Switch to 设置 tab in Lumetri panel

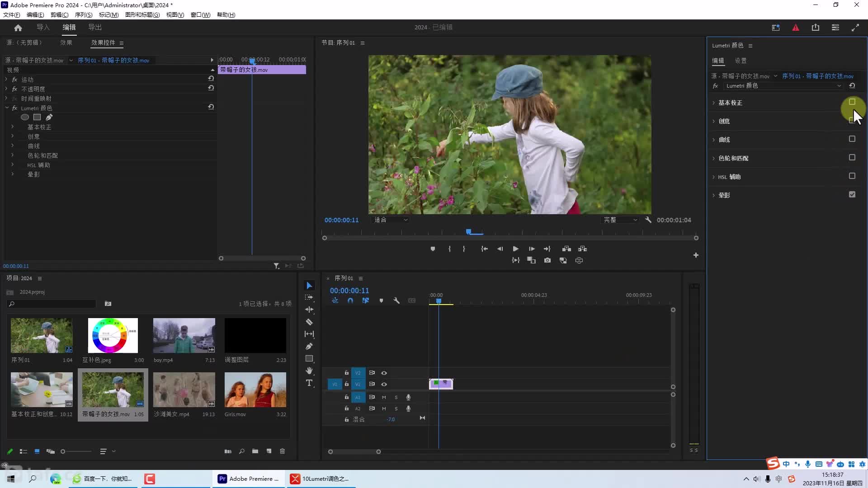pos(741,61)
